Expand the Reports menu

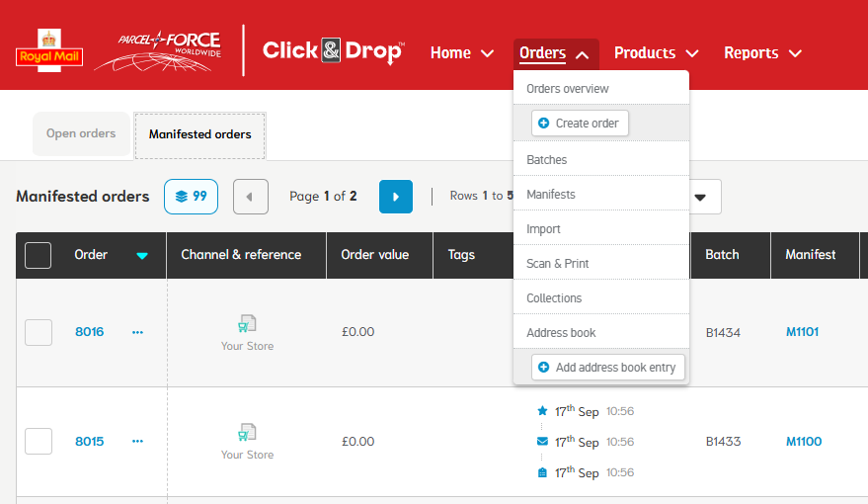(x=762, y=53)
